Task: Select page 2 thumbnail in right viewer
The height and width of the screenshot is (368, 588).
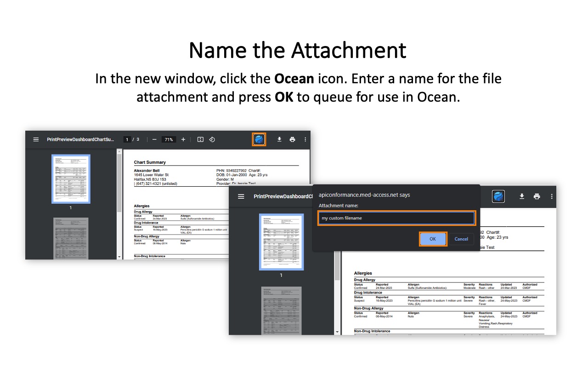Action: [x=281, y=310]
